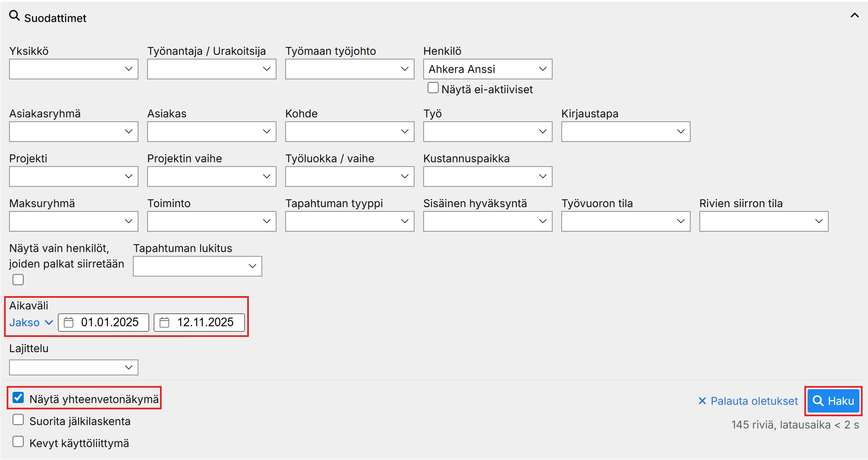Screen dimensions: 868x460
Task: Open the Kirjaustapa dropdown
Action: 626,132
